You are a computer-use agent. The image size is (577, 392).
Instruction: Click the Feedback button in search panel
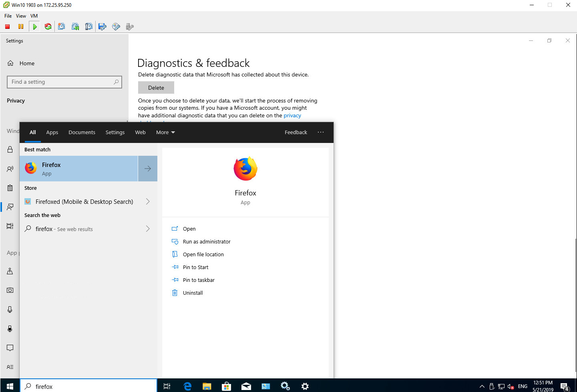pos(296,132)
